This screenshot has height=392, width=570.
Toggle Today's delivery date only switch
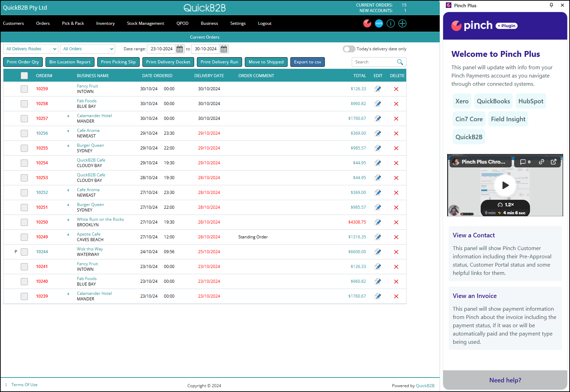[x=349, y=49]
